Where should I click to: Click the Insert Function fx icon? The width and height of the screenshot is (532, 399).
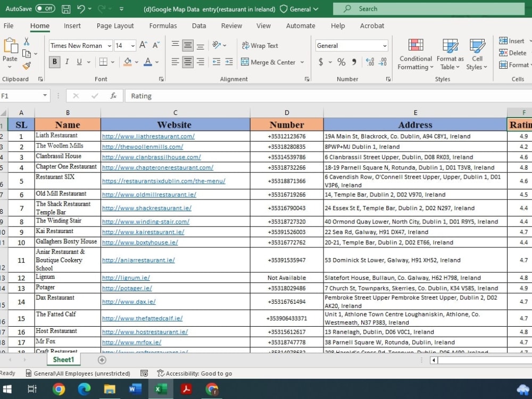click(x=113, y=96)
